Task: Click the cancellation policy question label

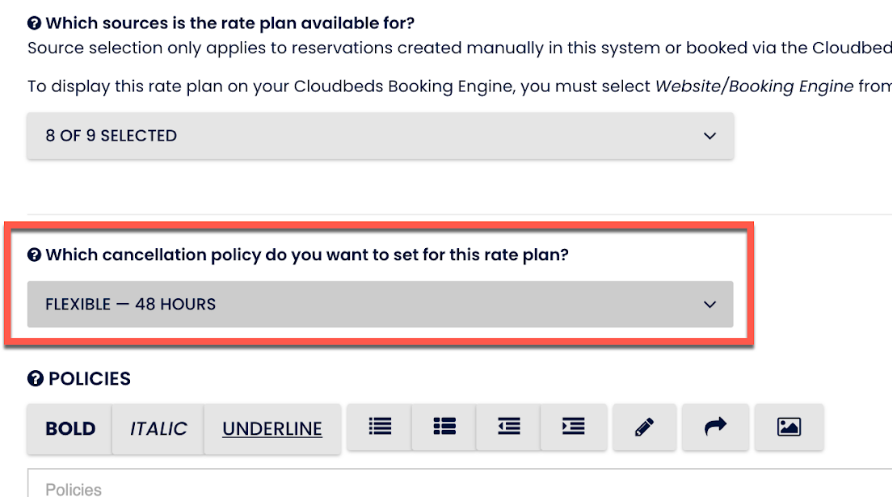Action: pos(307,255)
